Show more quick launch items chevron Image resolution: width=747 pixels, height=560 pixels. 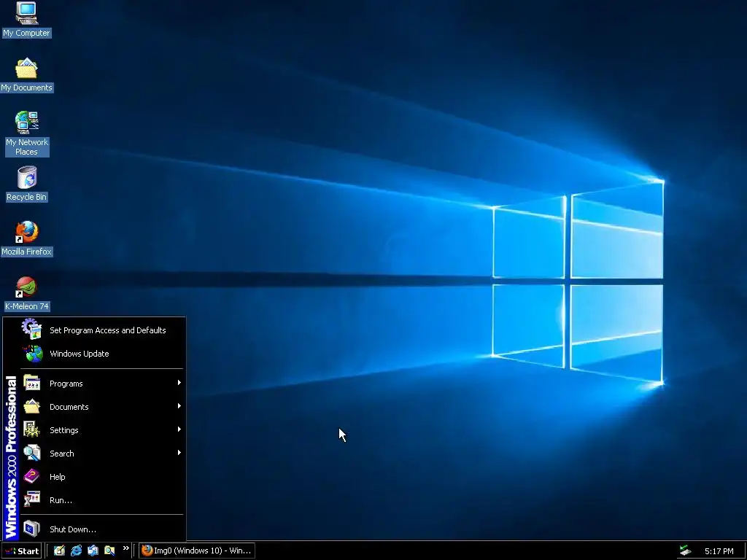125,548
